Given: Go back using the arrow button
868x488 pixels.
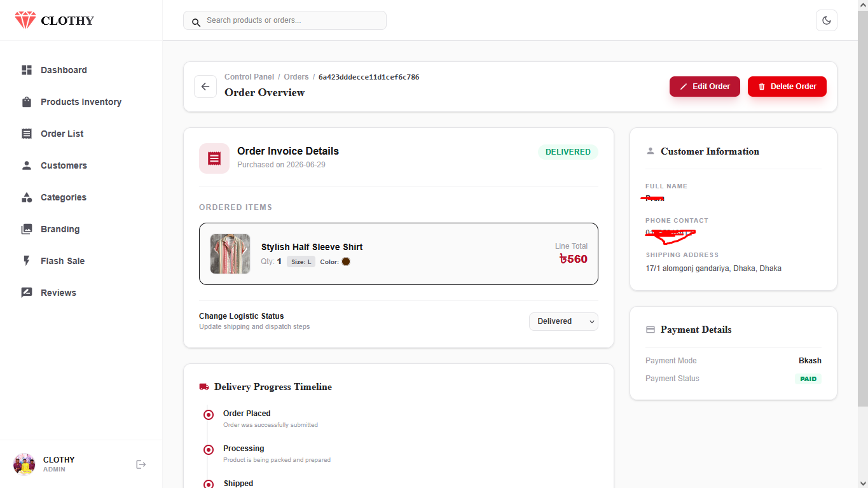Looking at the screenshot, I should pyautogui.click(x=205, y=87).
